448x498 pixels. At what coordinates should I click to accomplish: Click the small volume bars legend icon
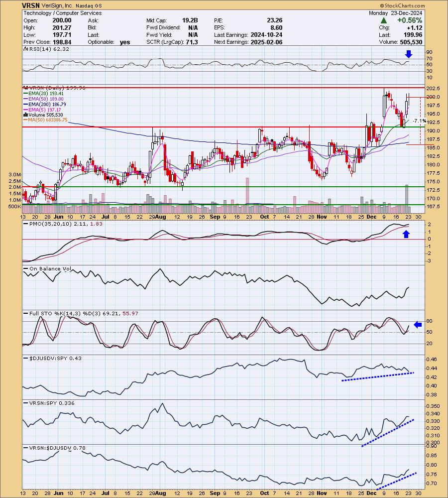click(26, 115)
